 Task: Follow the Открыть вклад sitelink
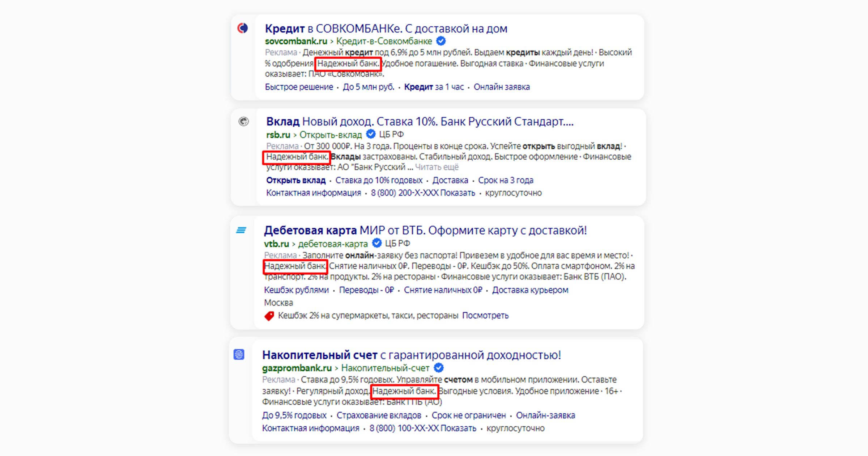coord(296,180)
